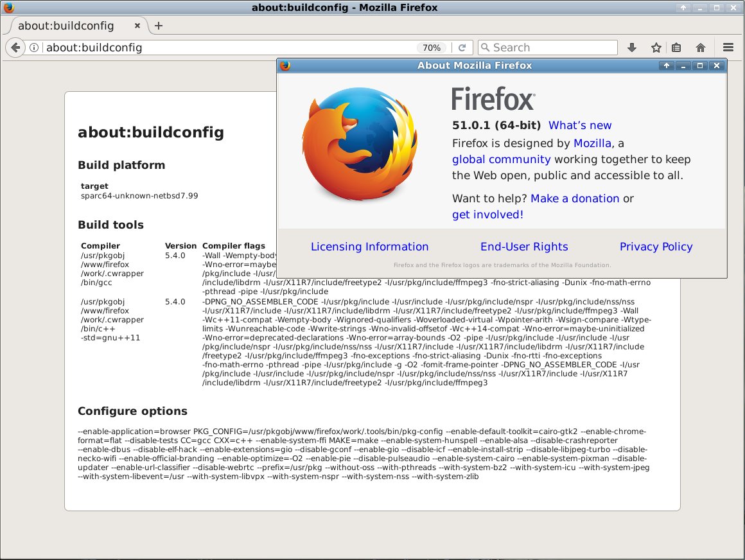This screenshot has height=560, width=745.
Task: Click the Build platform heading
Action: coord(121,165)
